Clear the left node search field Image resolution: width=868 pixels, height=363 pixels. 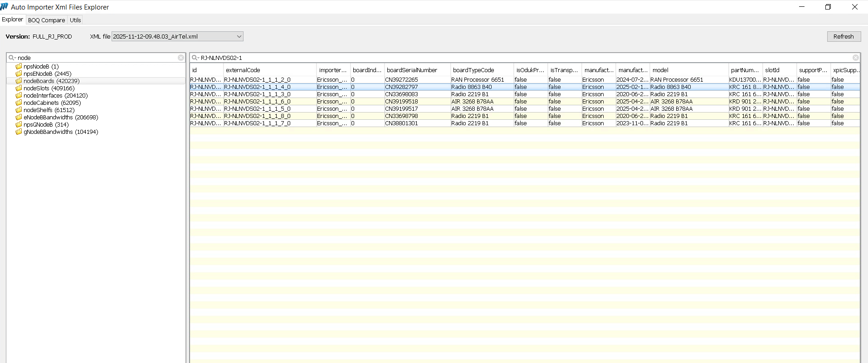[x=180, y=58]
